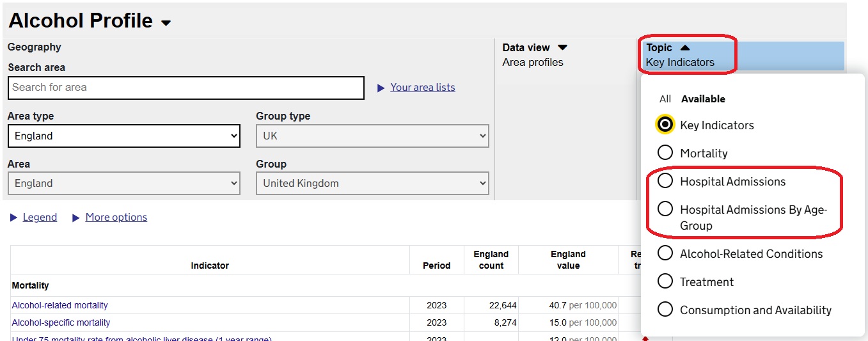
Task: Click the England value column header
Action: pos(568,260)
